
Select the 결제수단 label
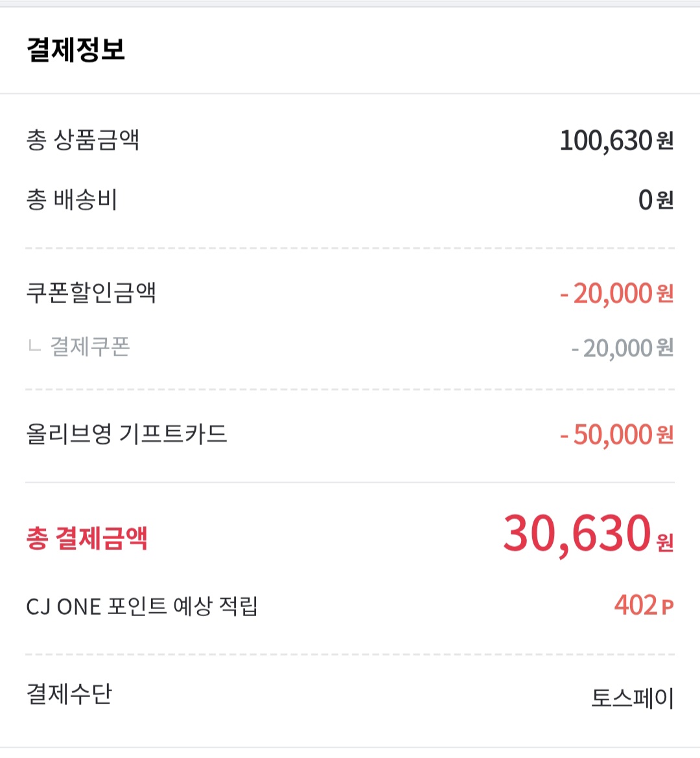tap(69, 694)
